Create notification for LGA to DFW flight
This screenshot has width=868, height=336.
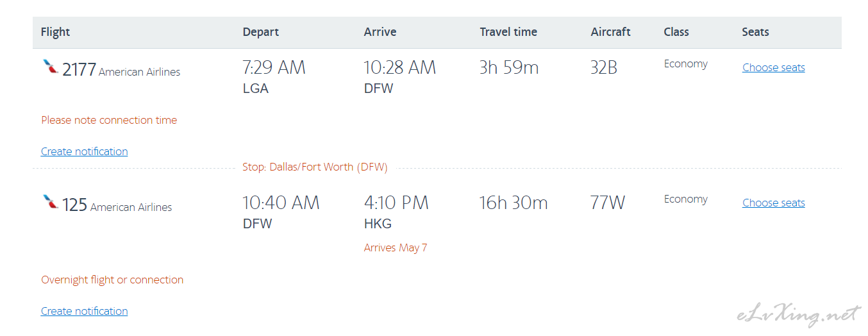[85, 151]
